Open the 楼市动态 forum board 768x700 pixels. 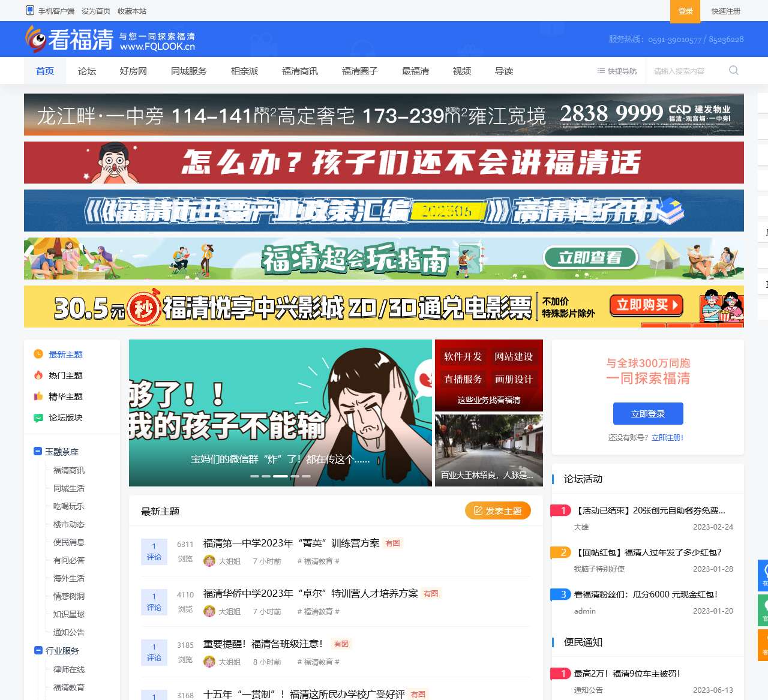(x=69, y=524)
